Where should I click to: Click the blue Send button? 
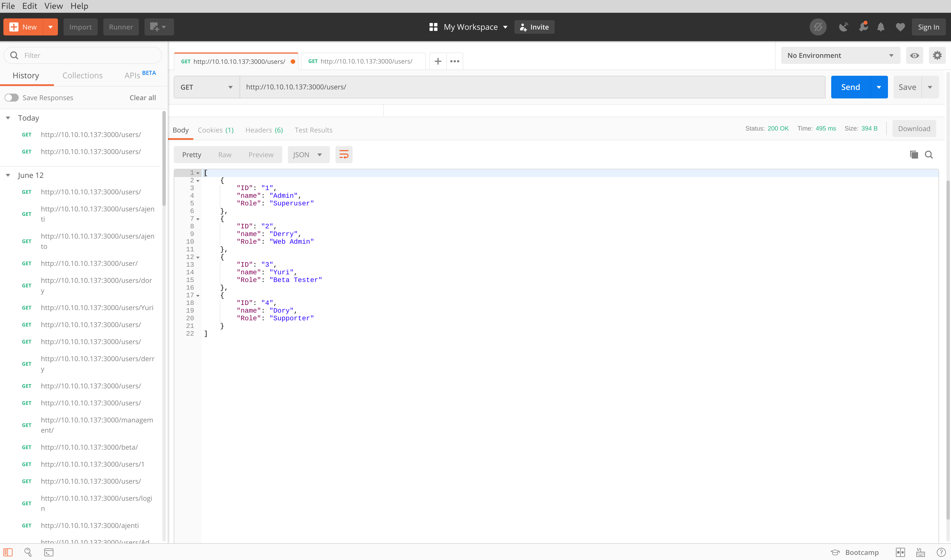tap(850, 87)
